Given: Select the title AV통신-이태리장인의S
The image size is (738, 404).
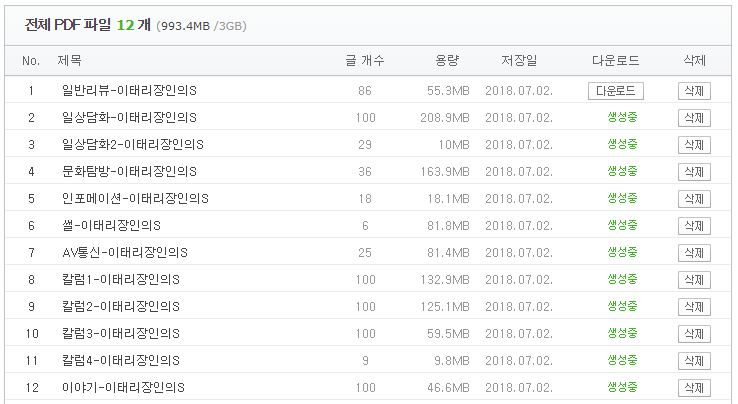Looking at the screenshot, I should pos(125,253).
